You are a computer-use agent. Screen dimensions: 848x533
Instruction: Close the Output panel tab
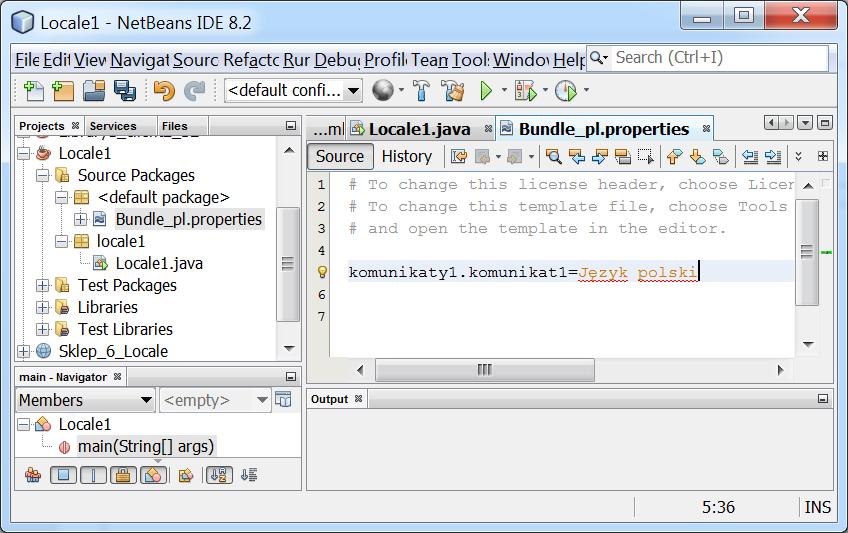click(x=358, y=399)
